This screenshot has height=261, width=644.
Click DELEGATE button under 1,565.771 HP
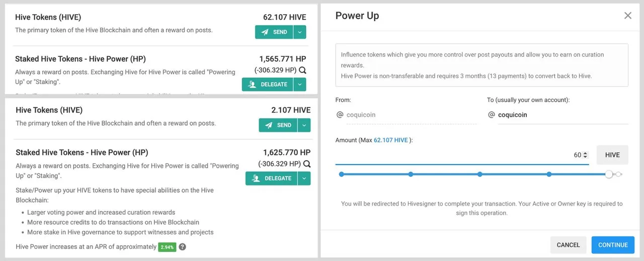tap(267, 84)
